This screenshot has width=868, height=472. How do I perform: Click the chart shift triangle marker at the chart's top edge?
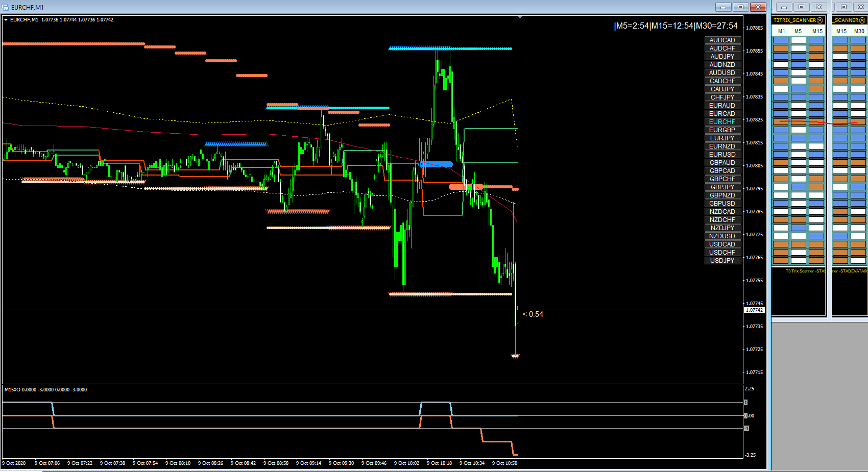[520, 17]
